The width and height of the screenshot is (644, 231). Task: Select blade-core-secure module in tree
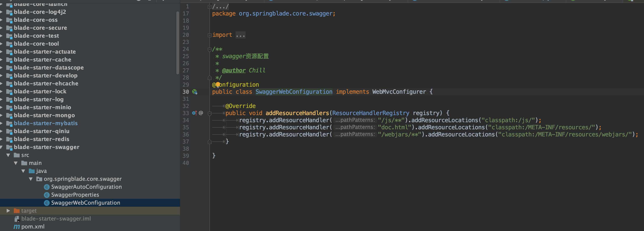(41, 28)
